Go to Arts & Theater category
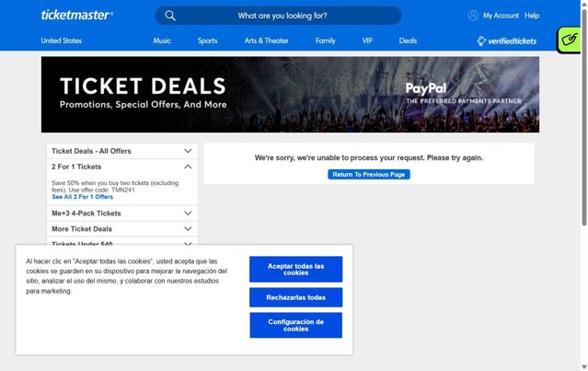The height and width of the screenshot is (371, 588). click(267, 41)
